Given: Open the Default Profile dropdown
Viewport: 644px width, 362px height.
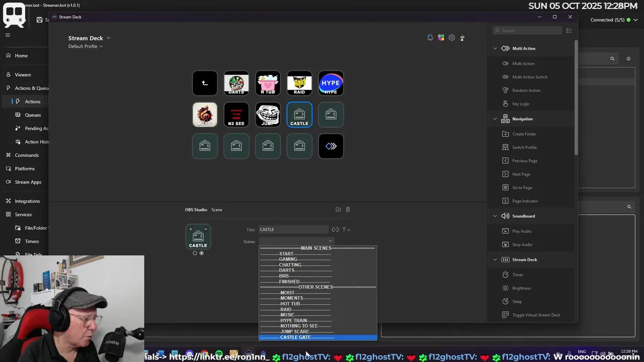Looking at the screenshot, I should pyautogui.click(x=86, y=46).
